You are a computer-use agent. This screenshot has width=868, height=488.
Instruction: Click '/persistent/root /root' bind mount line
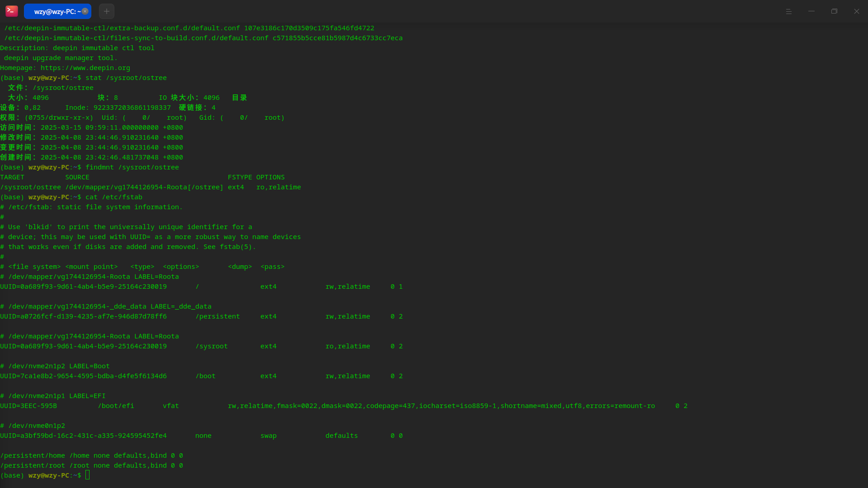(x=91, y=465)
